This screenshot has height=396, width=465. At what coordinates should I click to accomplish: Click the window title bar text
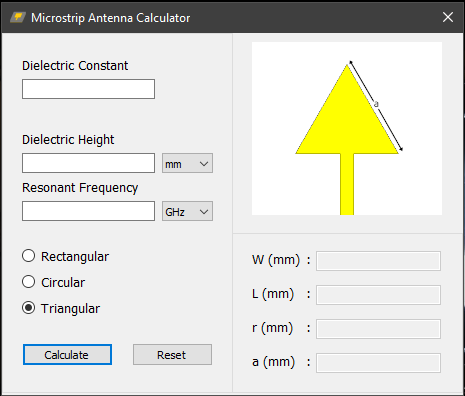[111, 18]
